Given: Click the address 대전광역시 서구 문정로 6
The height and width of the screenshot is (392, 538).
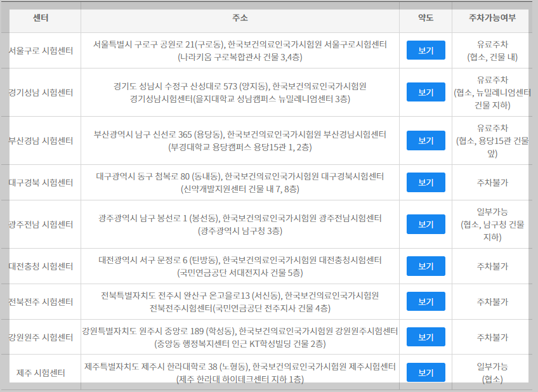Looking at the screenshot, I should pyautogui.click(x=240, y=266).
